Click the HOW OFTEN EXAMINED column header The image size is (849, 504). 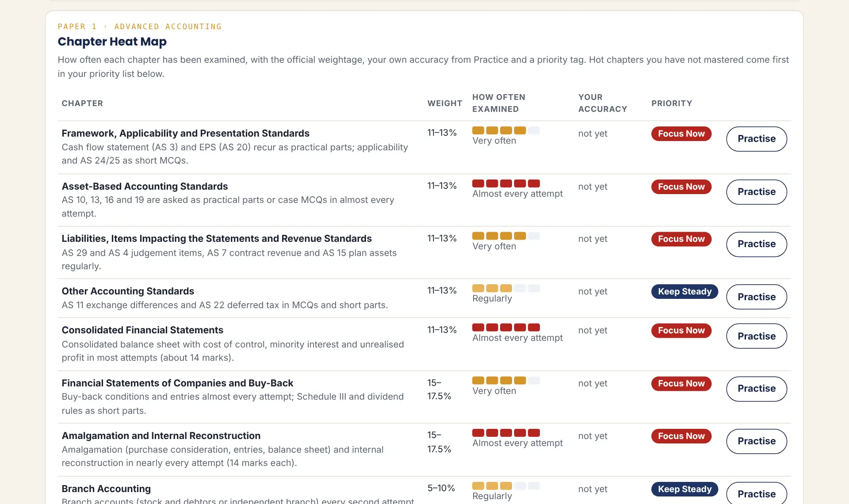click(x=499, y=103)
